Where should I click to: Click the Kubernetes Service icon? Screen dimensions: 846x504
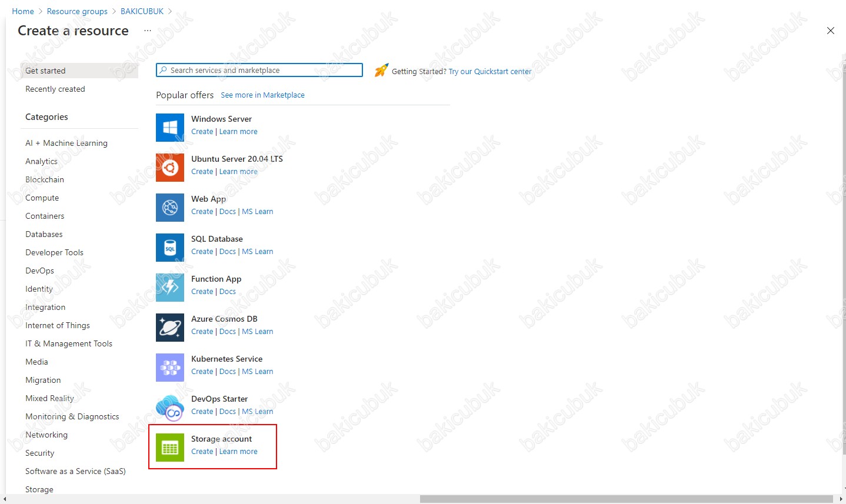click(x=170, y=368)
